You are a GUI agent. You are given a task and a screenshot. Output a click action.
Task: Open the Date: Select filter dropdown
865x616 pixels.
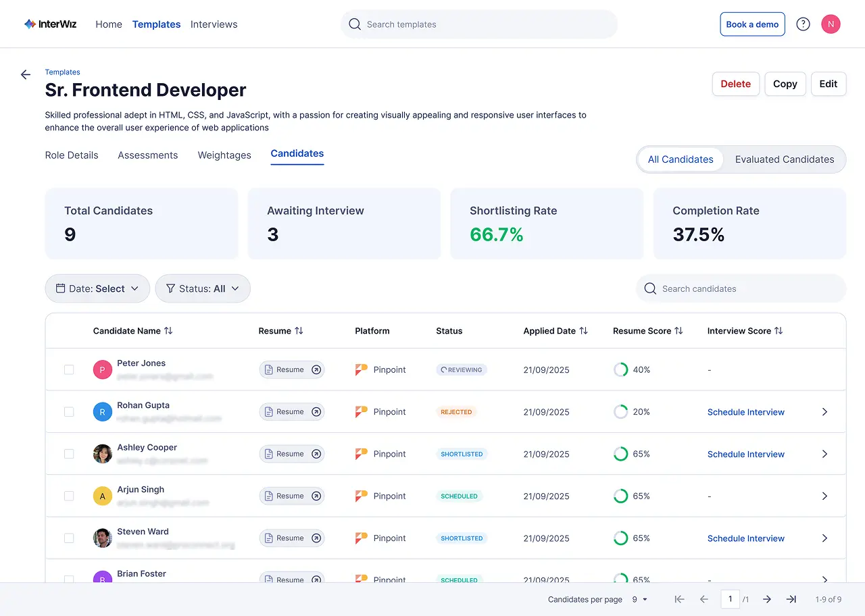click(x=97, y=288)
